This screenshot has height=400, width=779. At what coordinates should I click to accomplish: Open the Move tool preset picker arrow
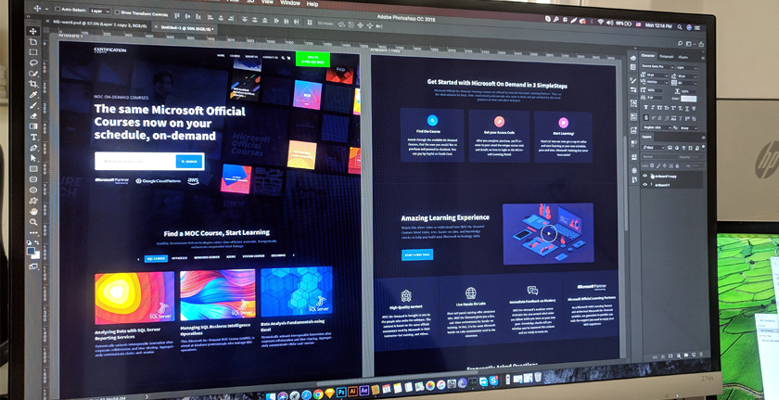click(47, 9)
